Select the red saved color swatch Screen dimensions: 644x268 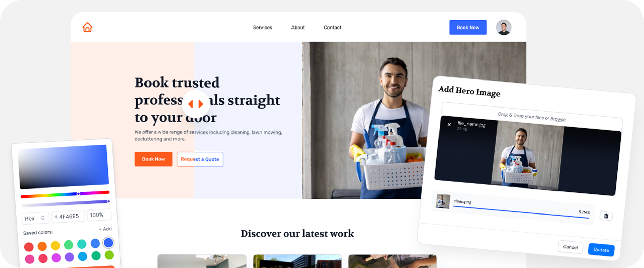29,247
